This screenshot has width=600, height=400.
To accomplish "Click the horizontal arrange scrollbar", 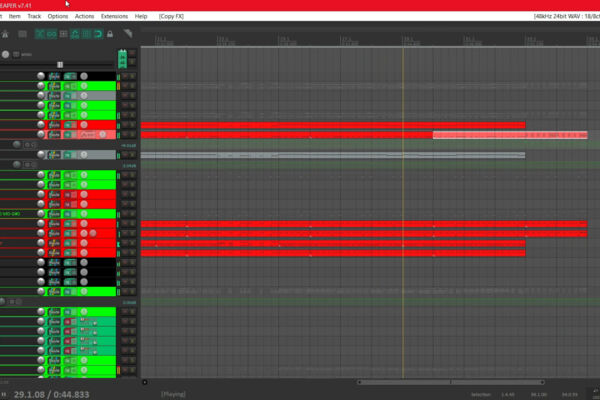I will pos(451,382).
